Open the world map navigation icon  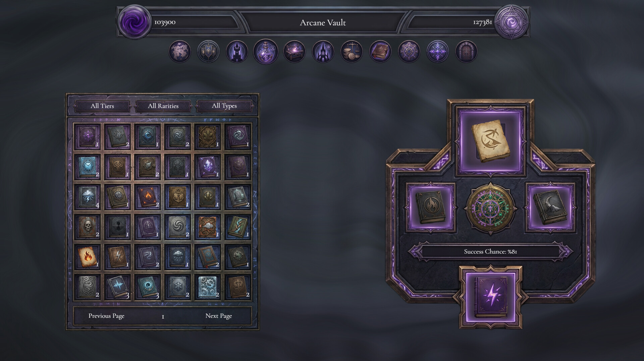[x=179, y=51]
